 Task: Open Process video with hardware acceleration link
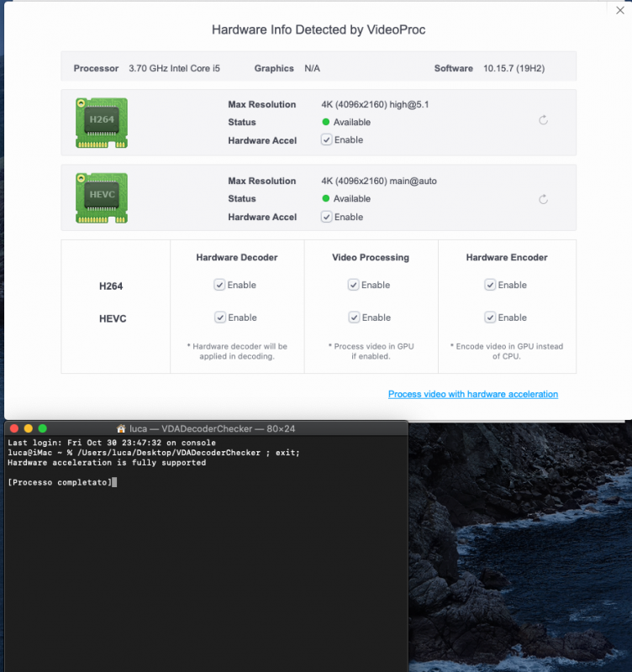[472, 394]
